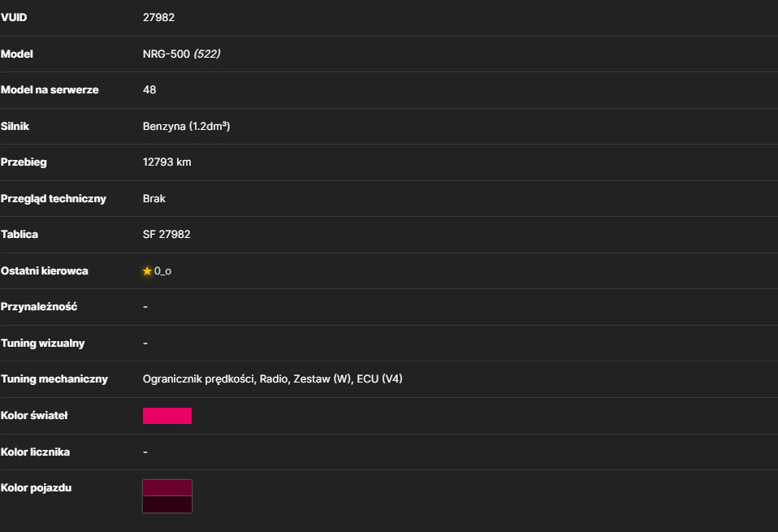The image size is (778, 532).
Task: Click the italic (522) model ID
Action: (207, 54)
